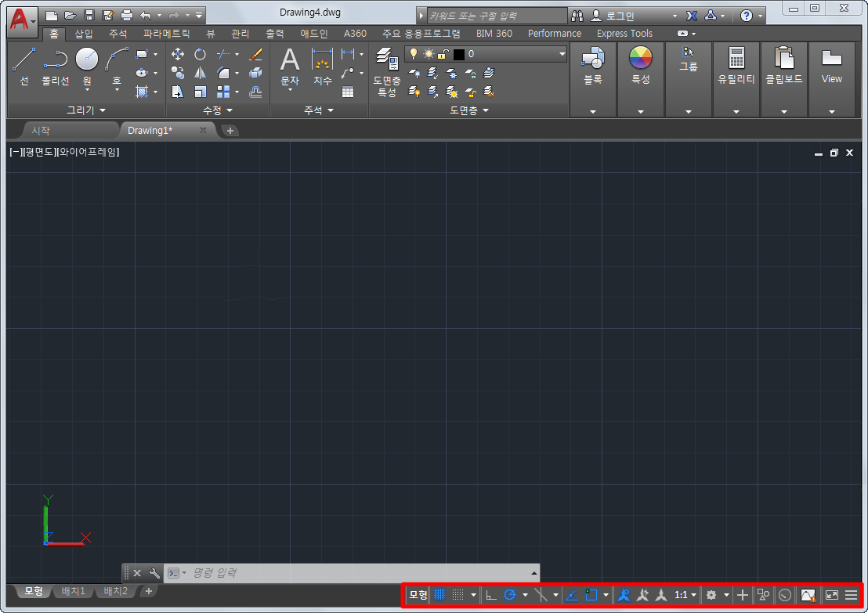Screen dimensions: 868x613
Task: Toggle grid display in status bar
Action: point(439,595)
